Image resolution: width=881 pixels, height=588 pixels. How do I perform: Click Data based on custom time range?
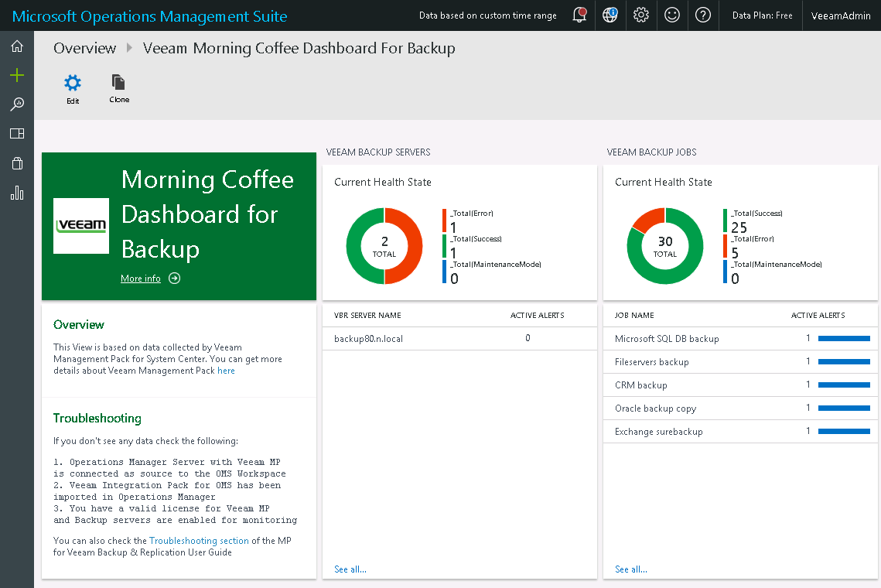pyautogui.click(x=488, y=15)
